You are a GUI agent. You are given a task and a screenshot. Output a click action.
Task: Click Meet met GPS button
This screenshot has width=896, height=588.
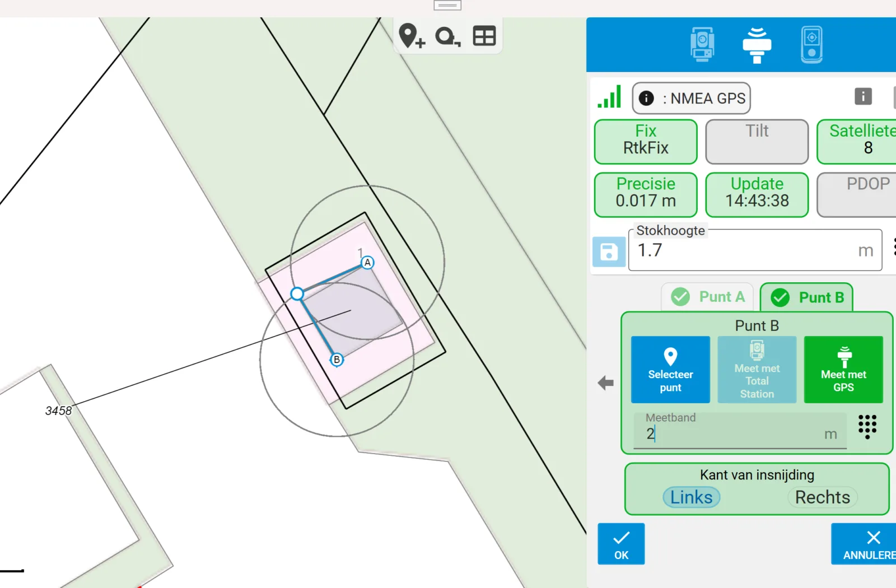(x=843, y=370)
